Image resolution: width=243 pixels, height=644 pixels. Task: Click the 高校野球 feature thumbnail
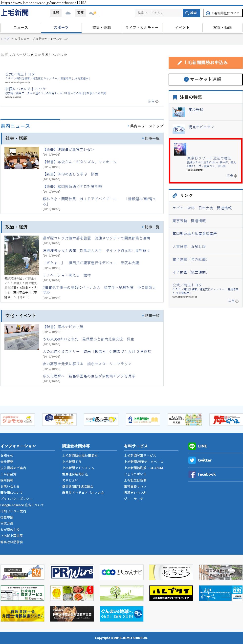pyautogui.click(x=179, y=112)
